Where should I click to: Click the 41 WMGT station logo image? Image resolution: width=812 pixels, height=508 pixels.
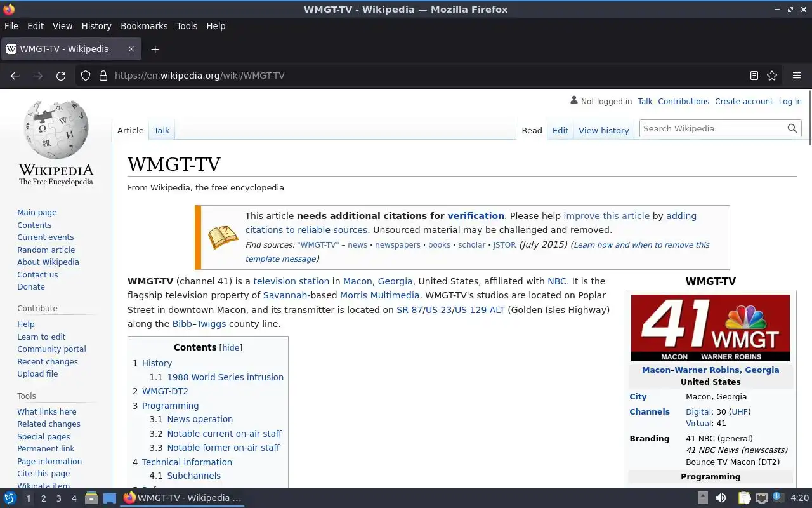710,328
